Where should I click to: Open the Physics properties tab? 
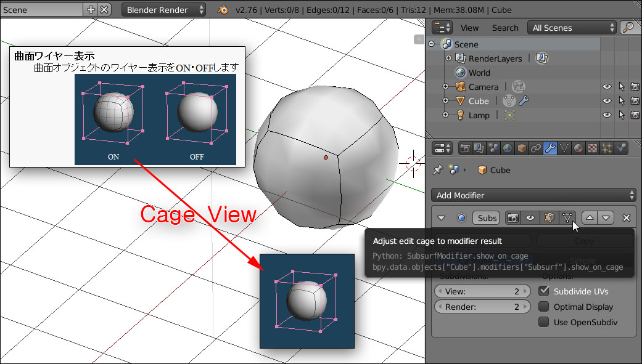coord(620,148)
